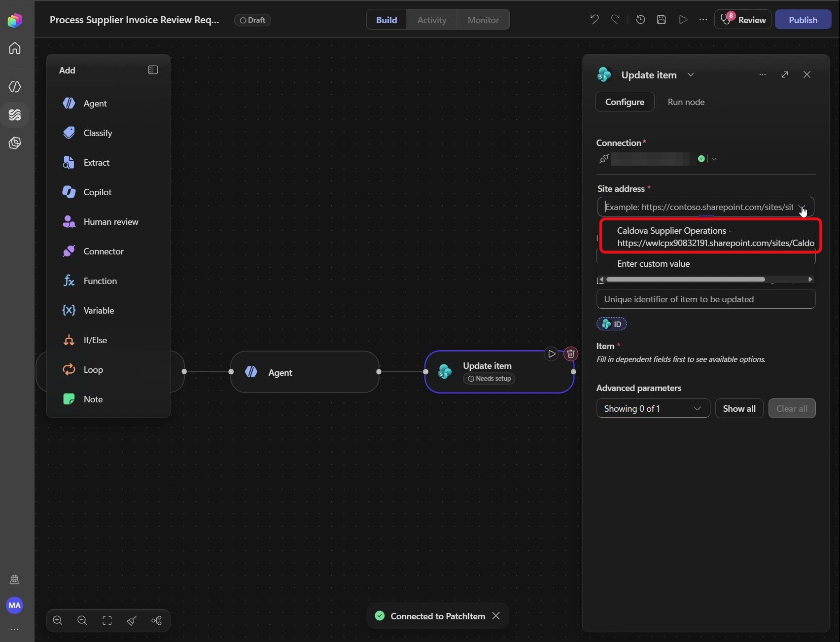Click the dropdown horizontal scrollbar
The width and height of the screenshot is (840, 642).
tap(686, 280)
